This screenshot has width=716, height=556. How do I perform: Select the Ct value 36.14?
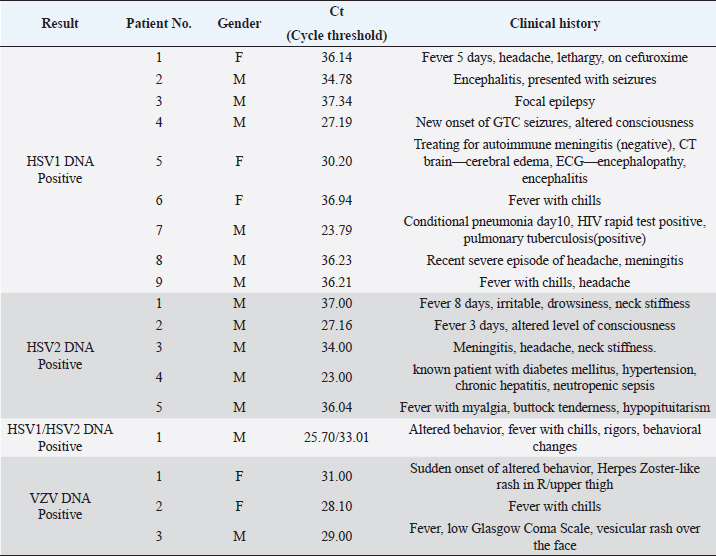pyautogui.click(x=336, y=59)
